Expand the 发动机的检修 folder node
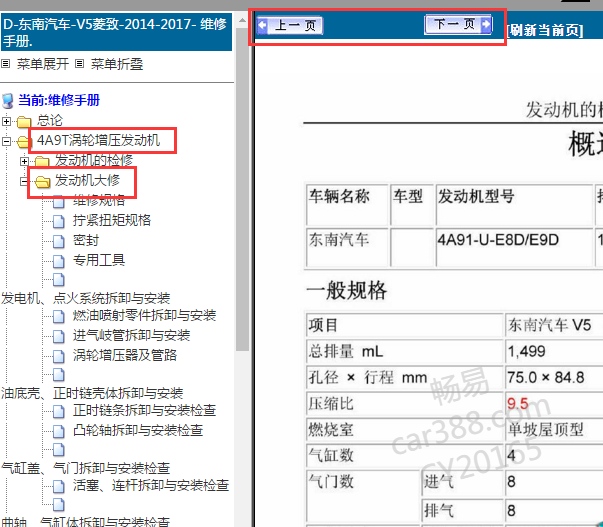The height and width of the screenshot is (527, 603). [x=24, y=161]
